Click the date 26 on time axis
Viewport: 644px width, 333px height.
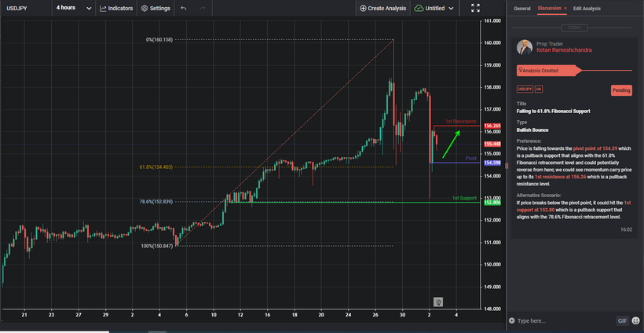(375, 314)
